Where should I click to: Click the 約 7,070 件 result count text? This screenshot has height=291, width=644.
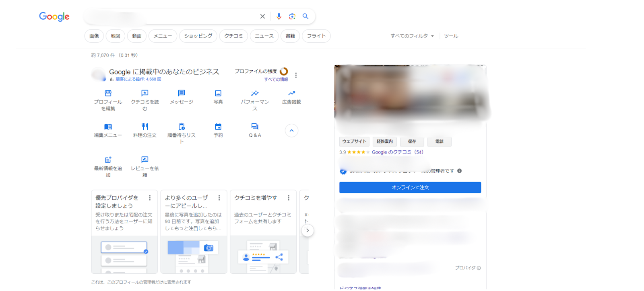click(114, 55)
